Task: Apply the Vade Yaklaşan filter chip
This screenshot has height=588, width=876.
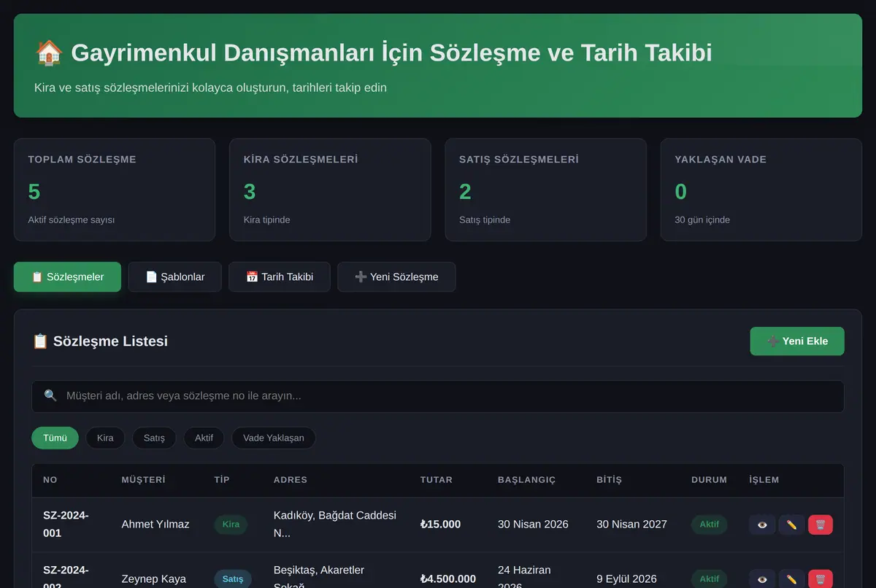Action: (273, 438)
